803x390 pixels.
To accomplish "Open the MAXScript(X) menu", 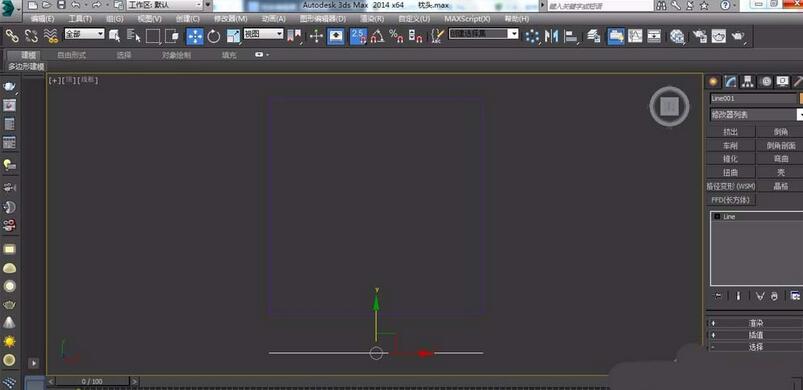I will [x=467, y=18].
